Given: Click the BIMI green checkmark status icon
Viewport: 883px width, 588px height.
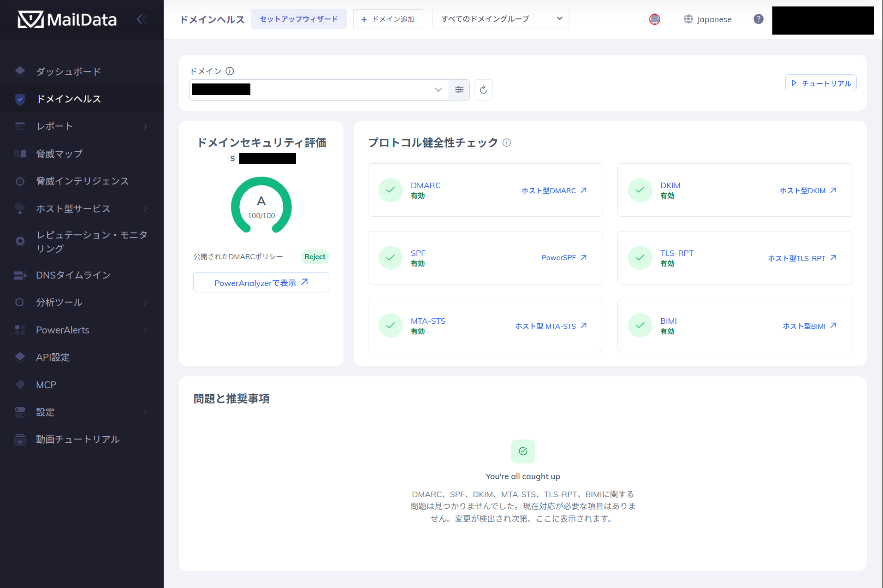Looking at the screenshot, I should tap(640, 326).
